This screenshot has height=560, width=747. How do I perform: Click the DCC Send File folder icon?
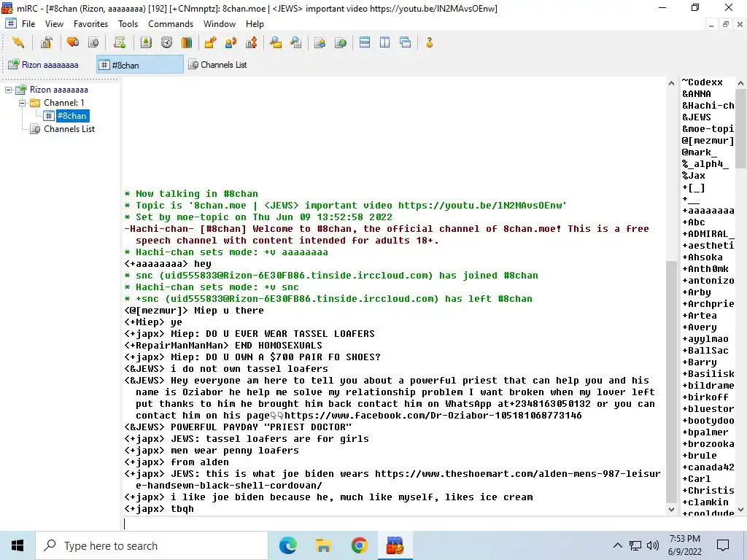click(210, 43)
